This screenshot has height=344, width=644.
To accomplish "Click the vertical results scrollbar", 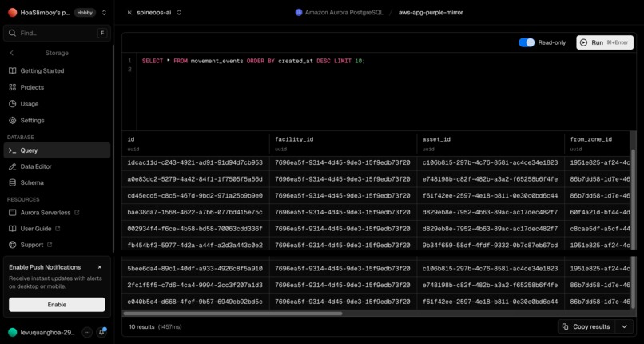I will tap(633, 228).
